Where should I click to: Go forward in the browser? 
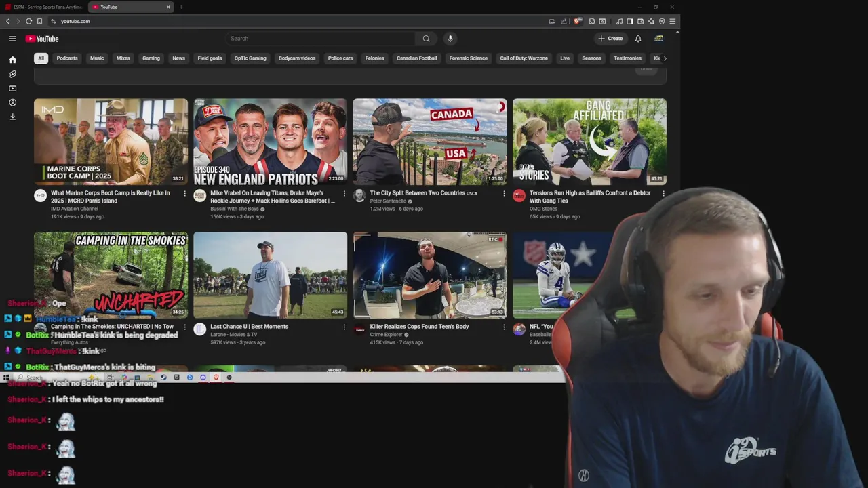18,21
